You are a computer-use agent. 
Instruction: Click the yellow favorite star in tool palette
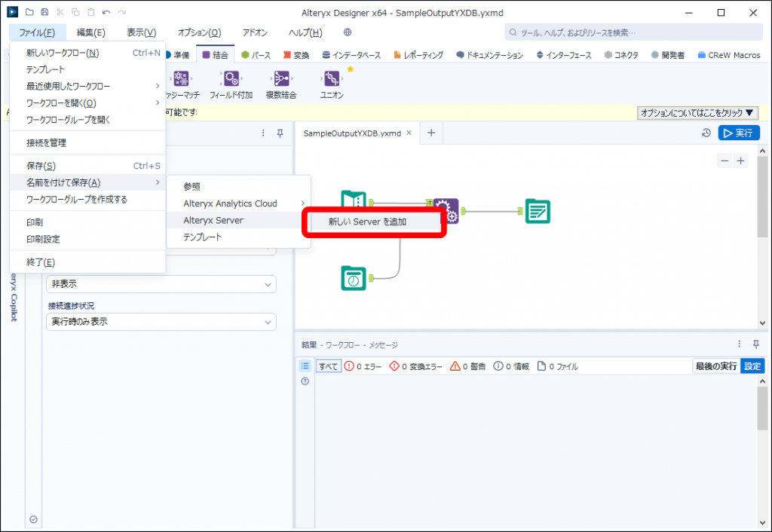pos(351,69)
